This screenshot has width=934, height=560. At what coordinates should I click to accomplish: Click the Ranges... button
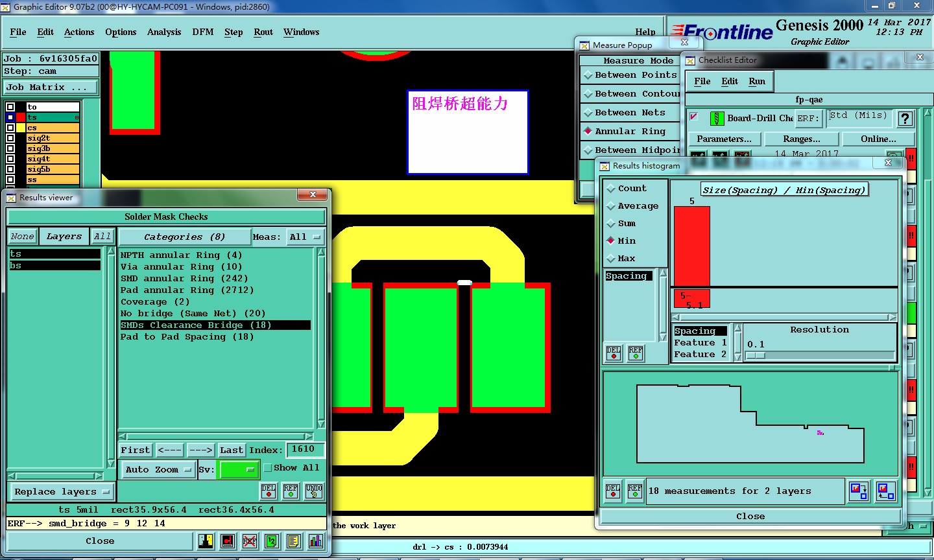(x=802, y=139)
